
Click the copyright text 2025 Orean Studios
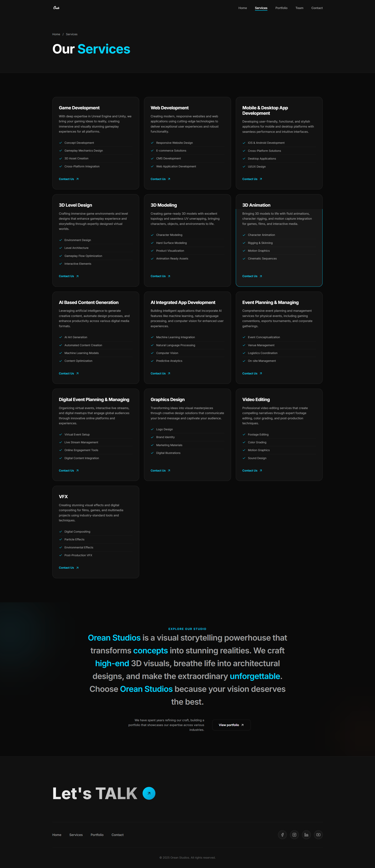click(x=187, y=858)
